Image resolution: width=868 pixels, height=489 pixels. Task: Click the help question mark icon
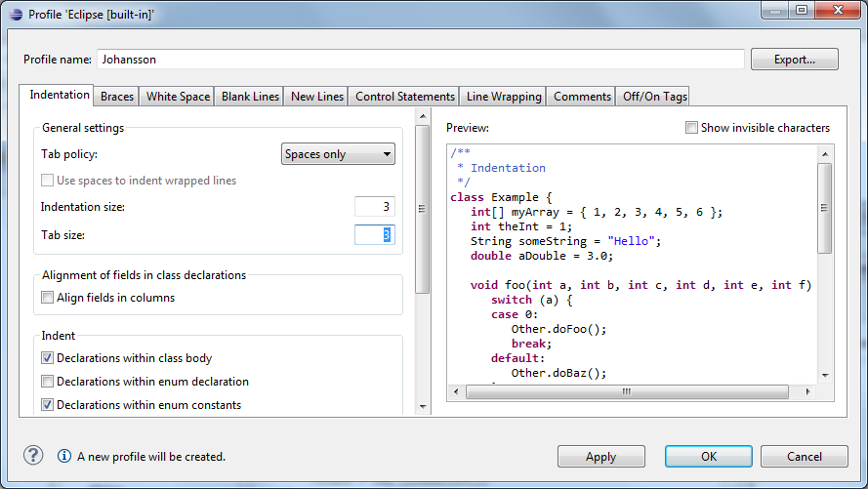coord(33,456)
